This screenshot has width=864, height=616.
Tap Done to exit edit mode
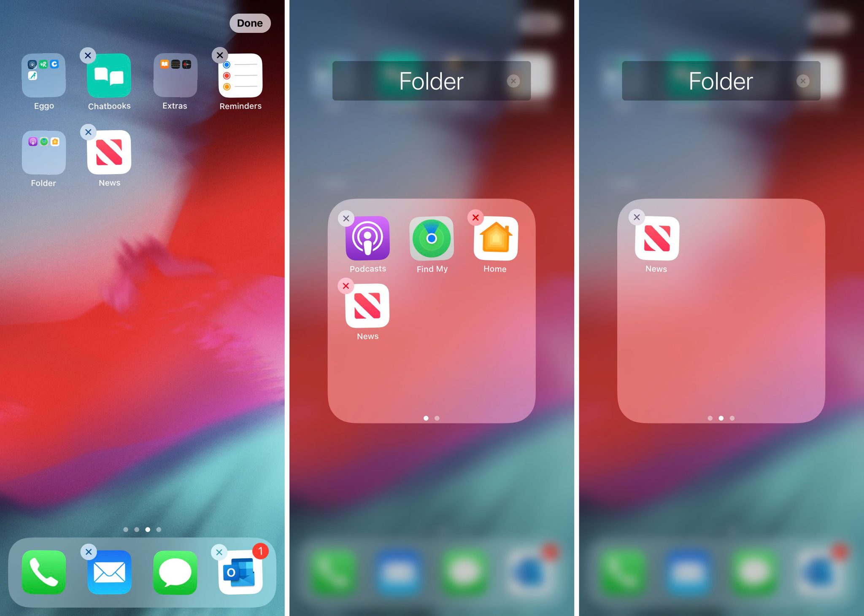pyautogui.click(x=250, y=23)
